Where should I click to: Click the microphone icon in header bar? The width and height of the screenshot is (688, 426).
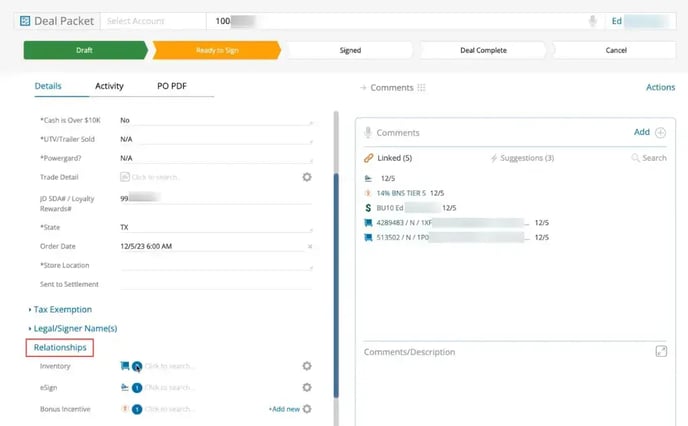pyautogui.click(x=593, y=21)
